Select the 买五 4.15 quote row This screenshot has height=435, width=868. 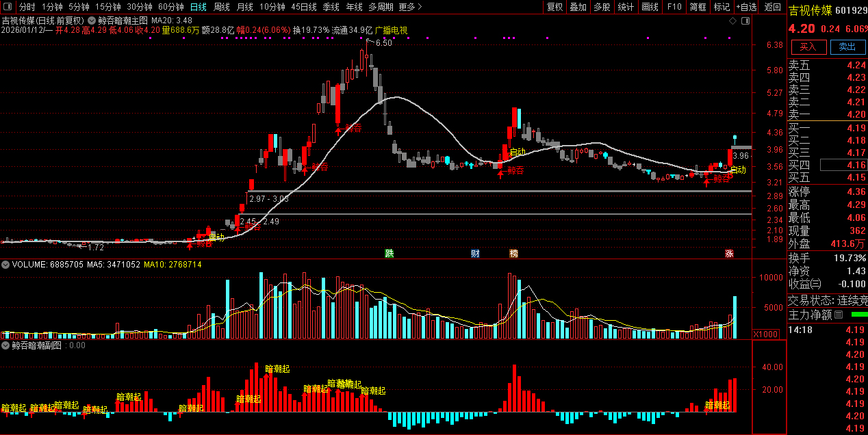coord(828,177)
